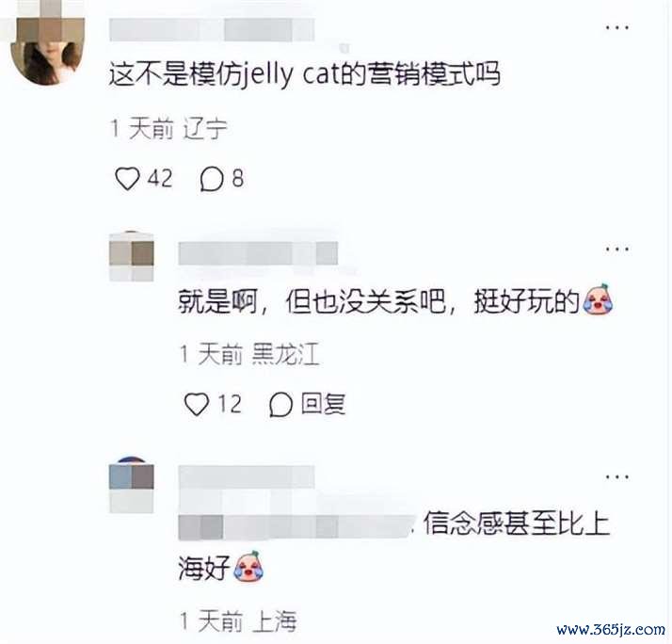Open three-dot menu on the Shanghai reply

pos(617,476)
